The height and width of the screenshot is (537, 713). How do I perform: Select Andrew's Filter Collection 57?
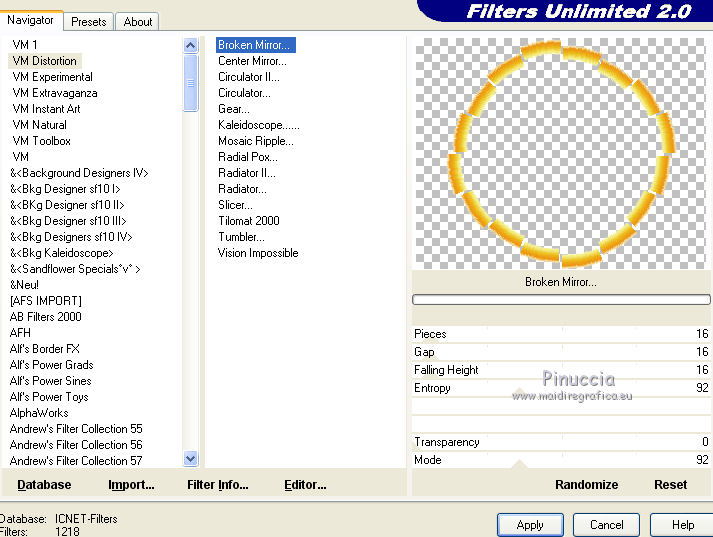point(76,461)
